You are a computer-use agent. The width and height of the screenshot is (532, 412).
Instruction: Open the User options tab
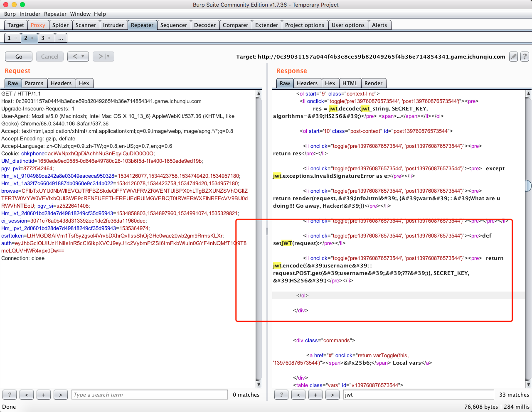pyautogui.click(x=348, y=25)
